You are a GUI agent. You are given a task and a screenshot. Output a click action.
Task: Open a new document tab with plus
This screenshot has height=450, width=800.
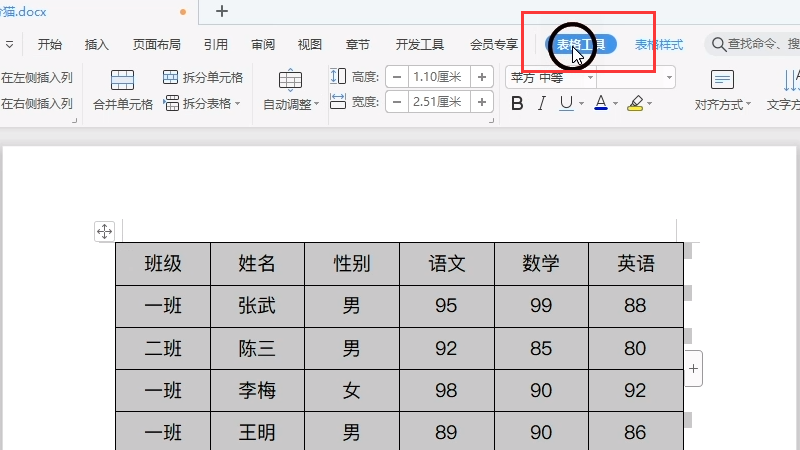point(222,11)
